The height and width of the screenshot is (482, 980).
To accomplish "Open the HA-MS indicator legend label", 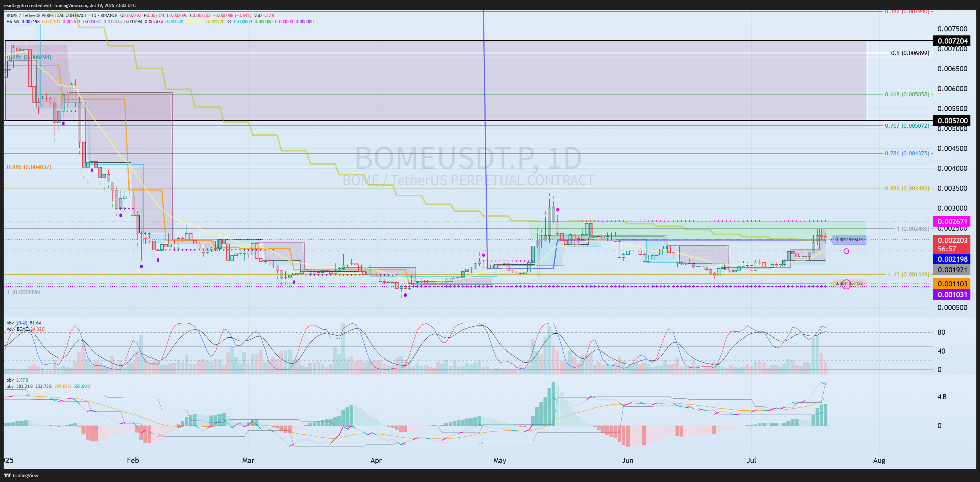I will point(13,22).
